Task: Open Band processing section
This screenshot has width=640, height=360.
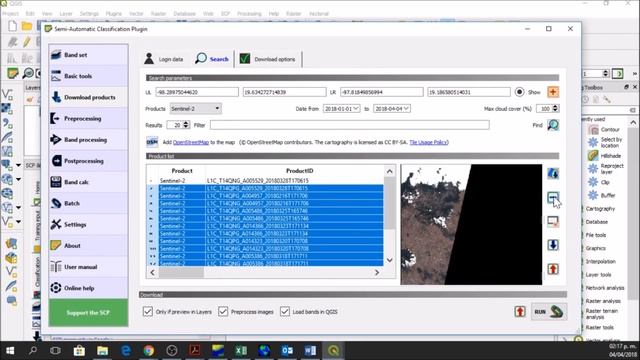Action: 88,140
